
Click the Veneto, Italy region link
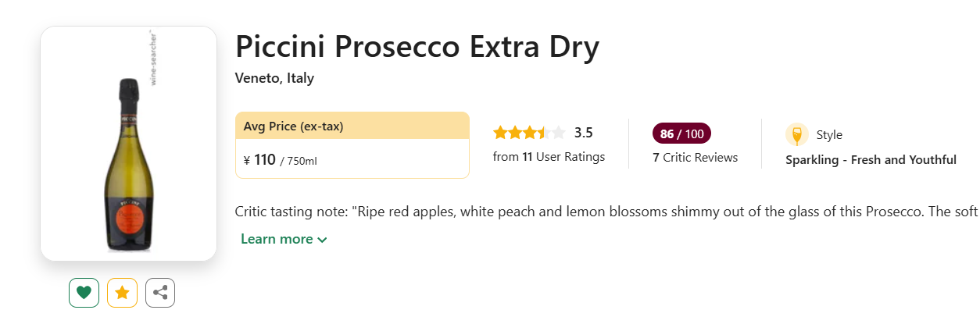(x=274, y=78)
